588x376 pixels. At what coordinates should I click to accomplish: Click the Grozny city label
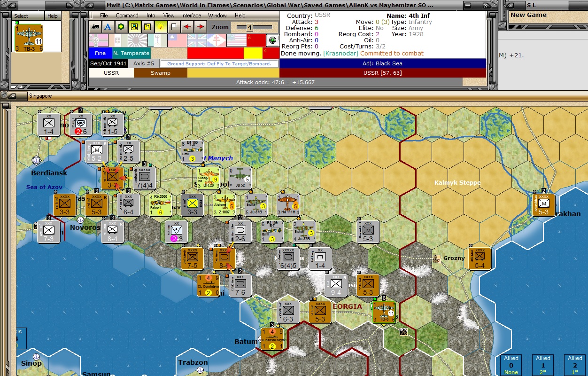[x=454, y=258]
